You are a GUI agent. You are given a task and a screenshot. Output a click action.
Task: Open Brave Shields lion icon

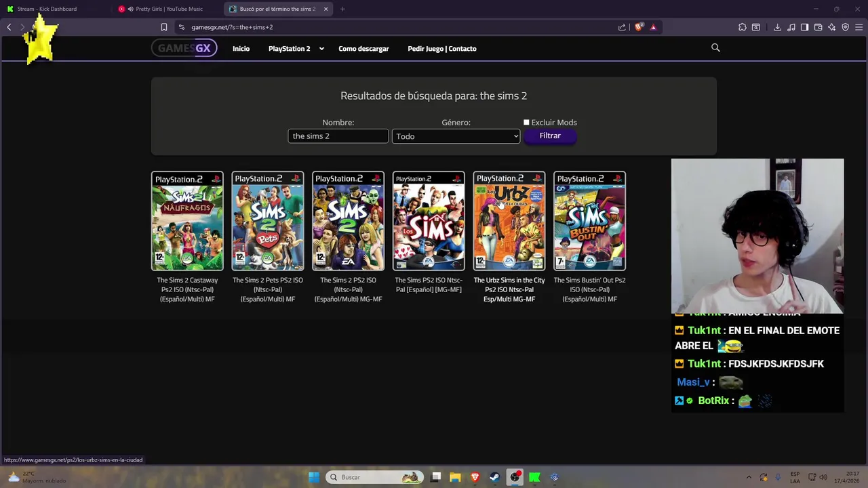tap(639, 27)
